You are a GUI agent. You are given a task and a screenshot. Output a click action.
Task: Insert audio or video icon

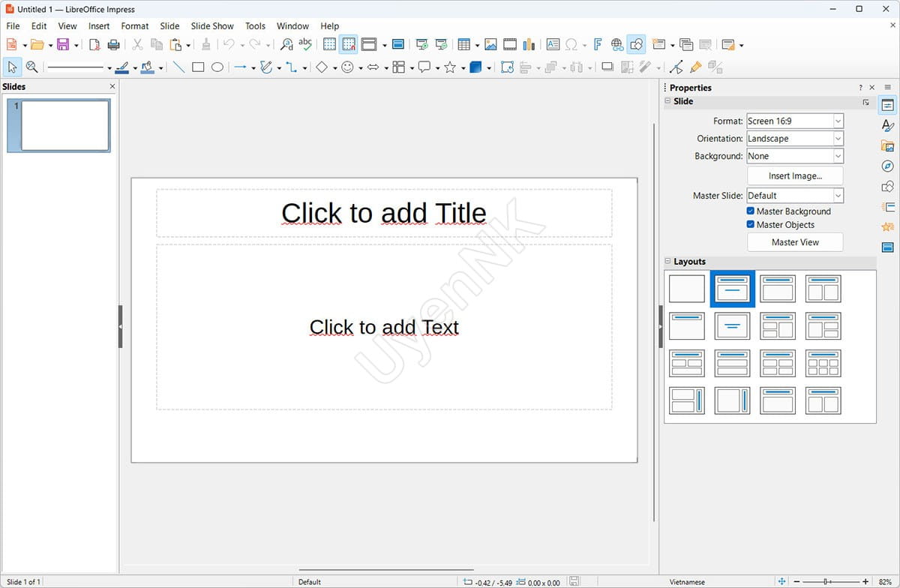pos(510,45)
